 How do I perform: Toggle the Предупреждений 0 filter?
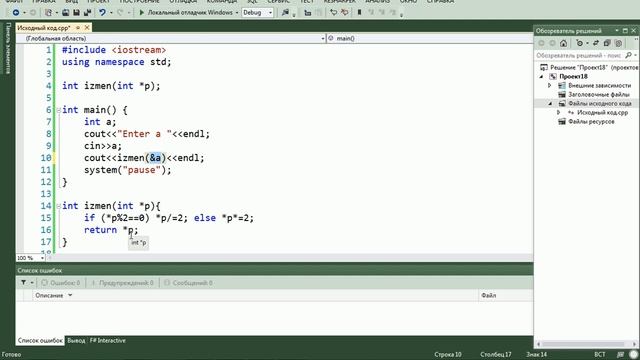pyautogui.click(x=122, y=282)
